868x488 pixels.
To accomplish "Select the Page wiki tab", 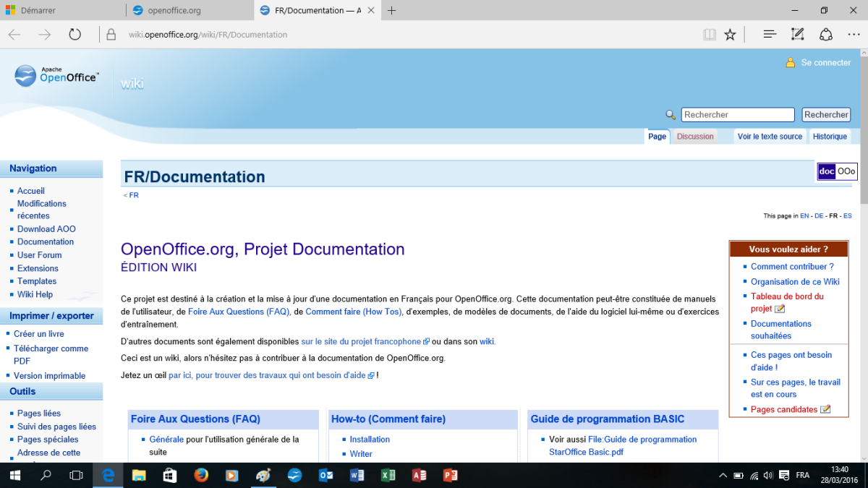I will pyautogui.click(x=657, y=136).
